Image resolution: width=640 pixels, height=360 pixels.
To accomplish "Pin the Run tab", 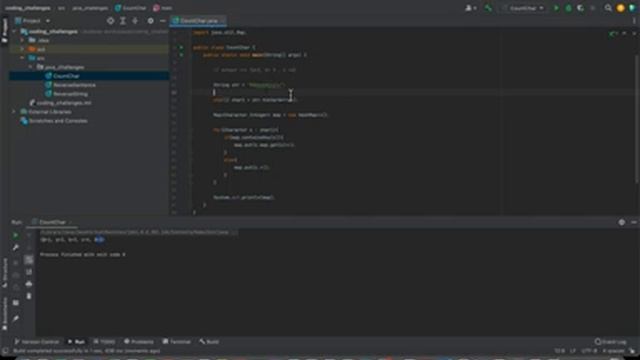I will pos(16,318).
